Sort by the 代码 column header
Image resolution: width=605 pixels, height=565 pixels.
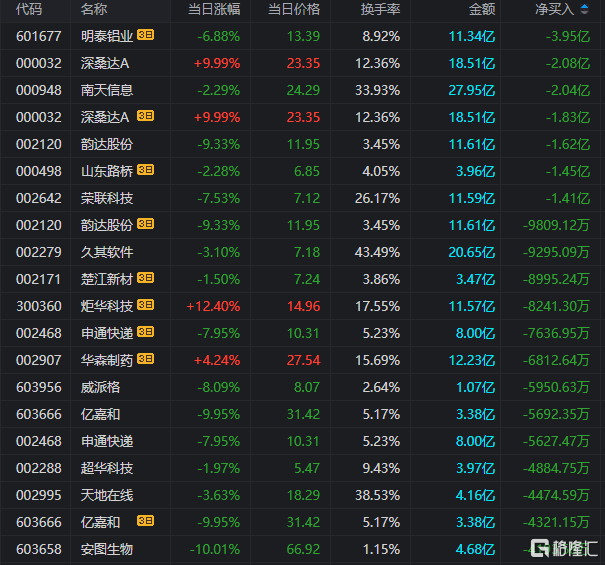[x=29, y=9]
